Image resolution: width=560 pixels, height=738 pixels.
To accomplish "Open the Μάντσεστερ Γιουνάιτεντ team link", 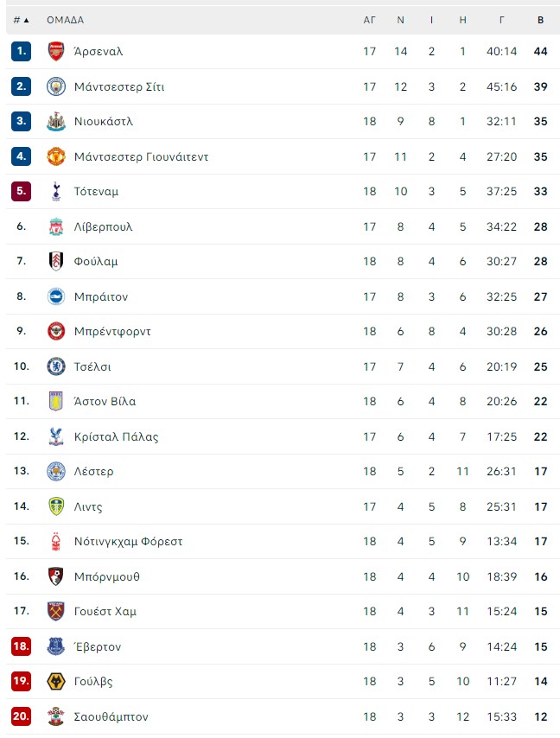I will click(141, 156).
